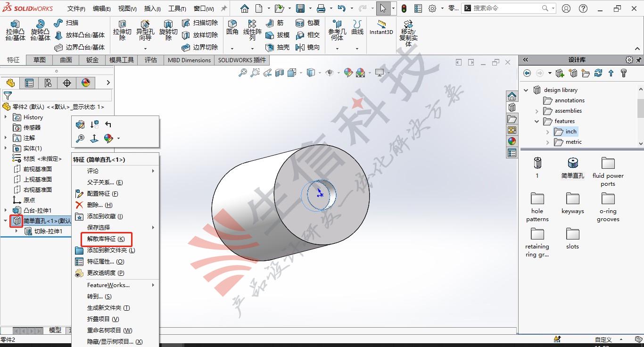Screen dimensions: 644x347
Task: Toggle the design library pin icon
Action: (x=639, y=60)
